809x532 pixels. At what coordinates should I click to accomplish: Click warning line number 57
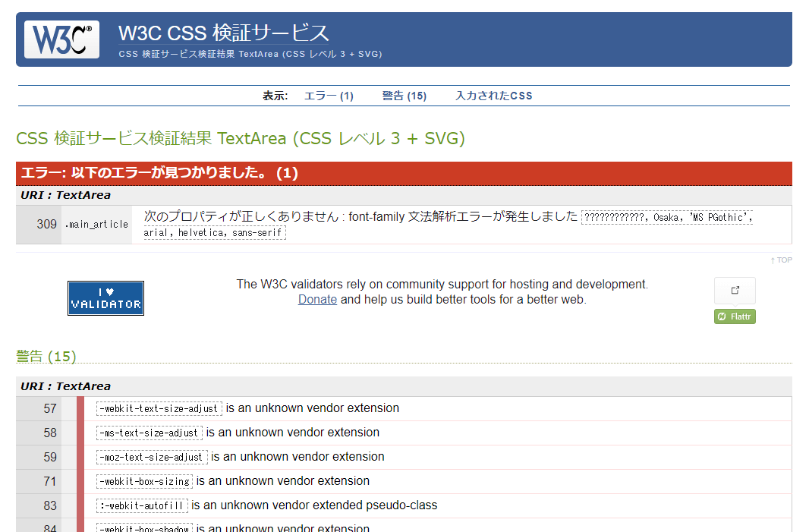[x=50, y=408]
